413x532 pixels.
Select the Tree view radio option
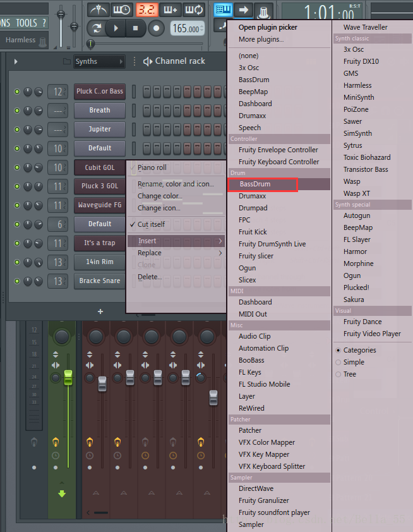click(x=338, y=374)
